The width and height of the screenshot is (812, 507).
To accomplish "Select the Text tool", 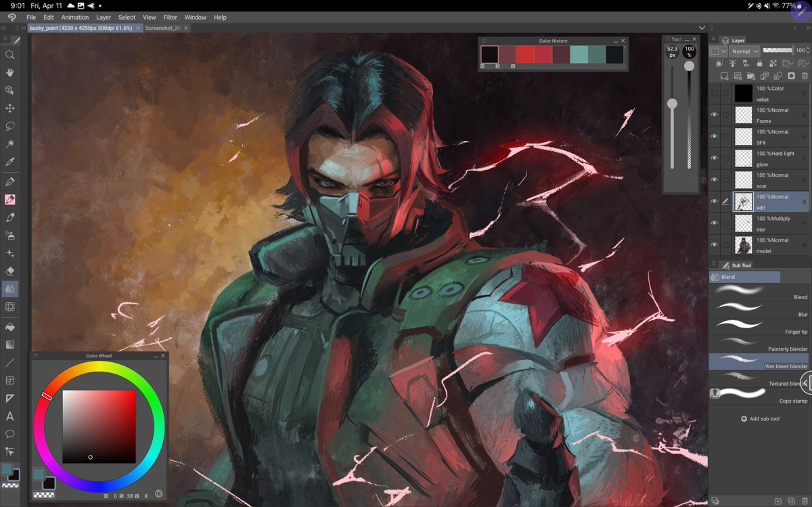I will pyautogui.click(x=10, y=416).
